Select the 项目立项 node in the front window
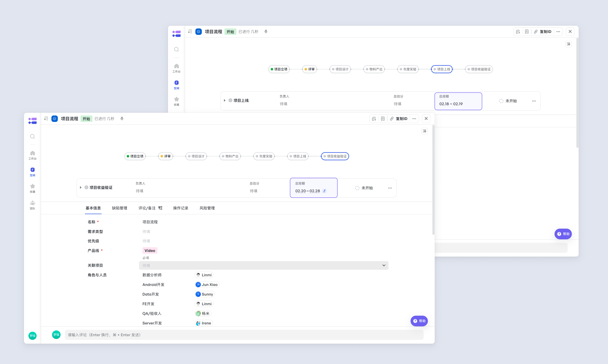The width and height of the screenshot is (608, 364). tap(135, 156)
